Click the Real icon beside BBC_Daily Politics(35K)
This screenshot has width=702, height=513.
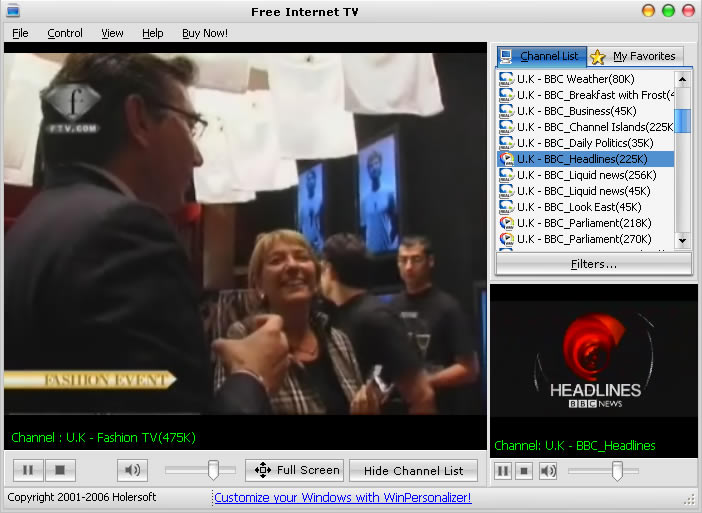pos(506,143)
